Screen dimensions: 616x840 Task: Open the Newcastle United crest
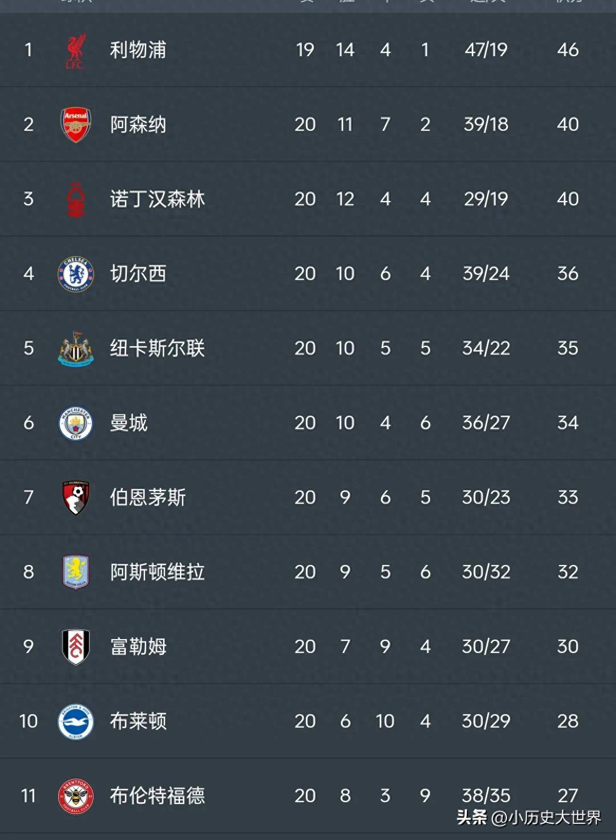click(76, 349)
